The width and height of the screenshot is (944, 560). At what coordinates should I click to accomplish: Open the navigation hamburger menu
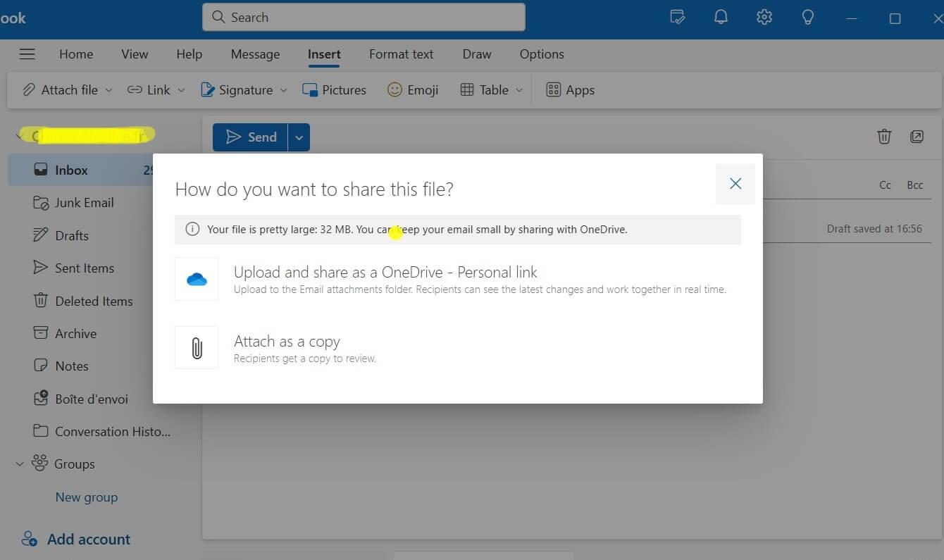[x=27, y=54]
